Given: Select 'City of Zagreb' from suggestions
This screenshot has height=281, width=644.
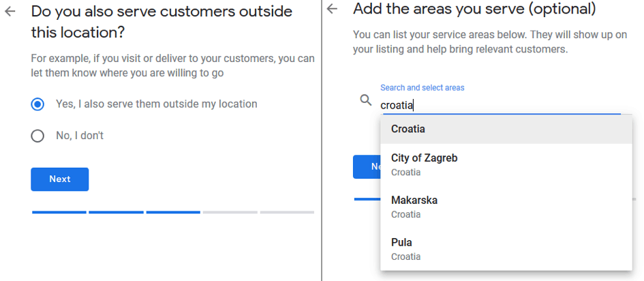Looking at the screenshot, I should tap(506, 164).
